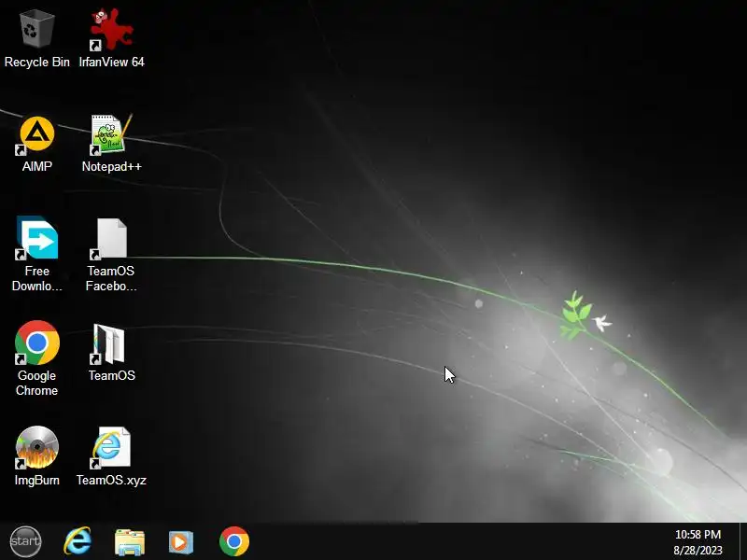
Task: Launch Internet Explorer from the taskbar
Action: (x=78, y=541)
